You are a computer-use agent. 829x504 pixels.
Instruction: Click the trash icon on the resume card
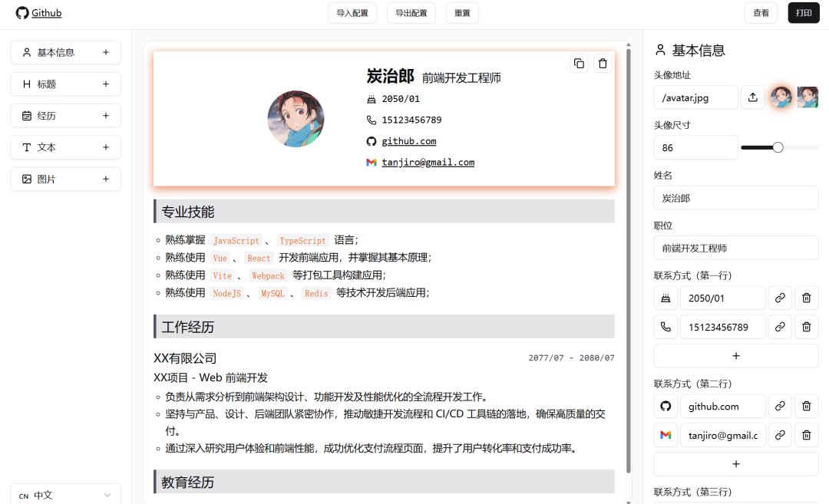click(x=603, y=64)
